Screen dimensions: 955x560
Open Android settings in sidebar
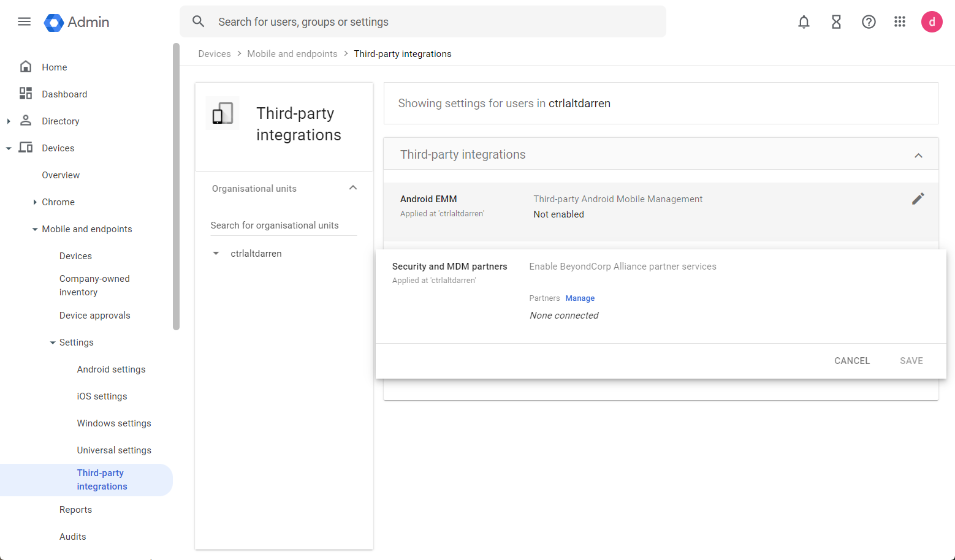coord(111,369)
